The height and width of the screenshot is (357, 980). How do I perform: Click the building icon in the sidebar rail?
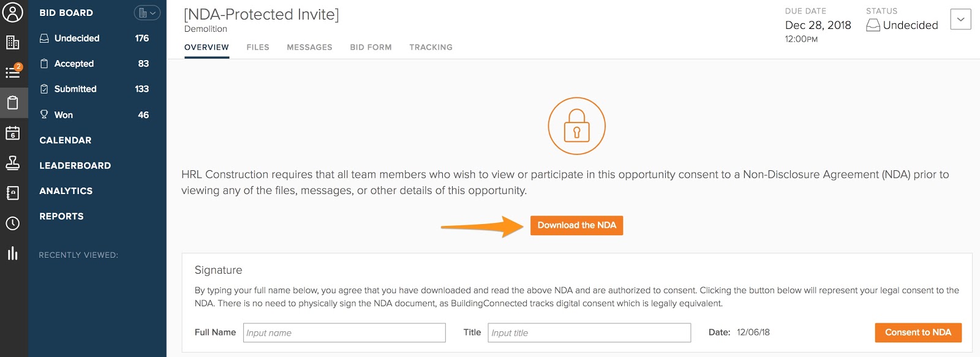[x=13, y=42]
